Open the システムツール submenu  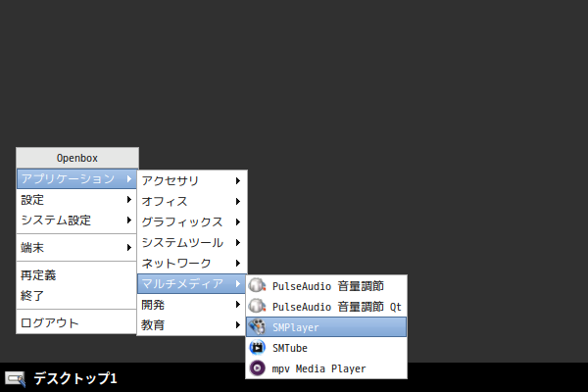pos(192,243)
